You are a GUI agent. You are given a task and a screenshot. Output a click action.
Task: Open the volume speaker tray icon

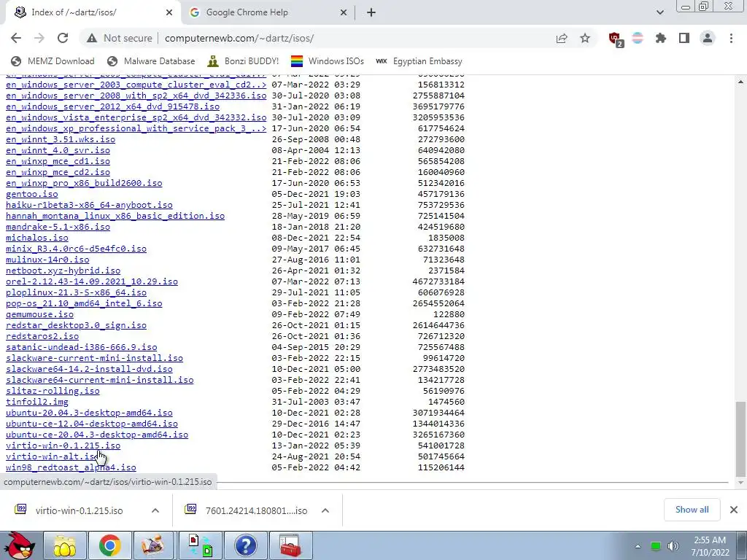pyautogui.click(x=673, y=546)
